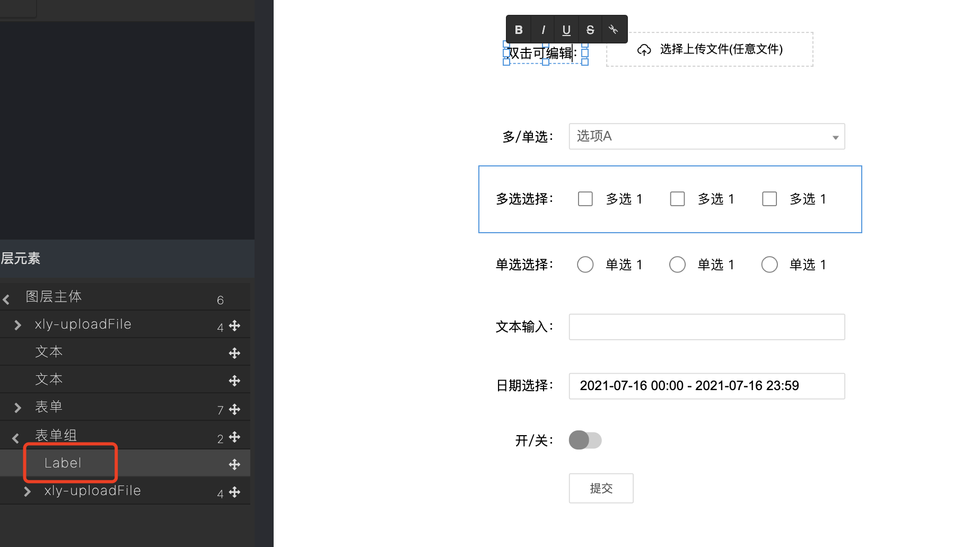This screenshot has width=980, height=547.
Task: Select the Label layer item
Action: click(63, 463)
